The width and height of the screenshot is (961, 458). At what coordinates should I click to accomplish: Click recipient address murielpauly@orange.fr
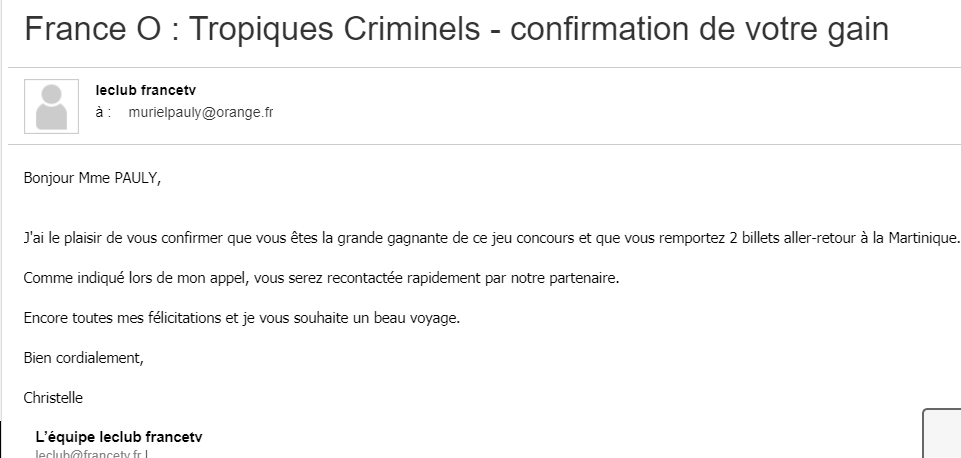pyautogui.click(x=200, y=113)
